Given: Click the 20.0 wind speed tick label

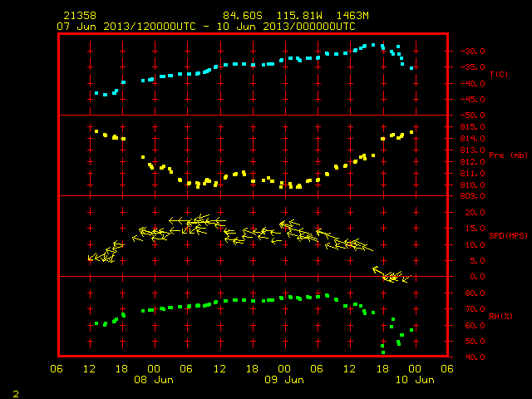Looking at the screenshot, I should click(475, 213).
